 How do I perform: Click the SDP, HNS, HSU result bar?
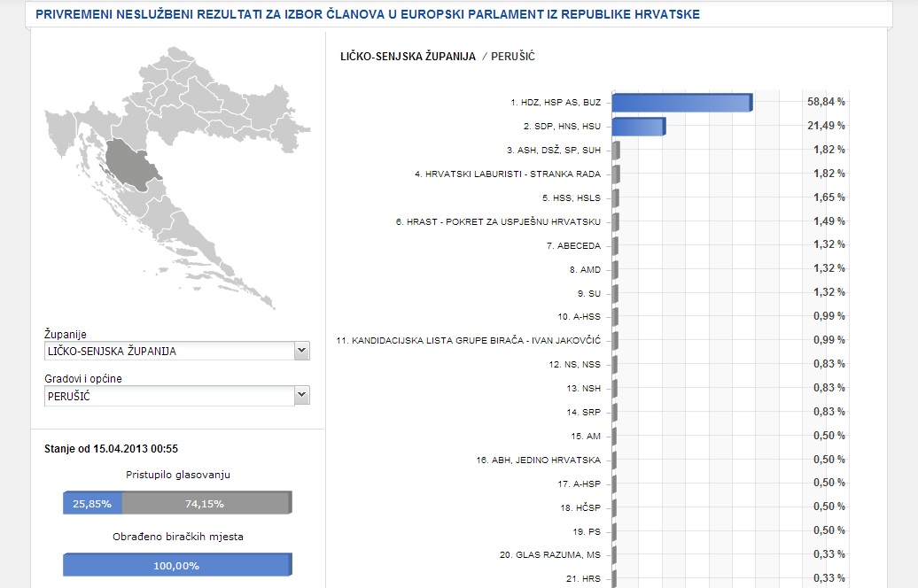639,127
